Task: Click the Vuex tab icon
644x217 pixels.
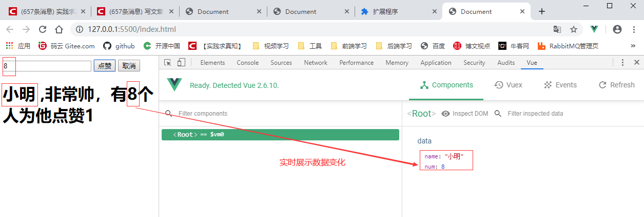Action: click(499, 85)
